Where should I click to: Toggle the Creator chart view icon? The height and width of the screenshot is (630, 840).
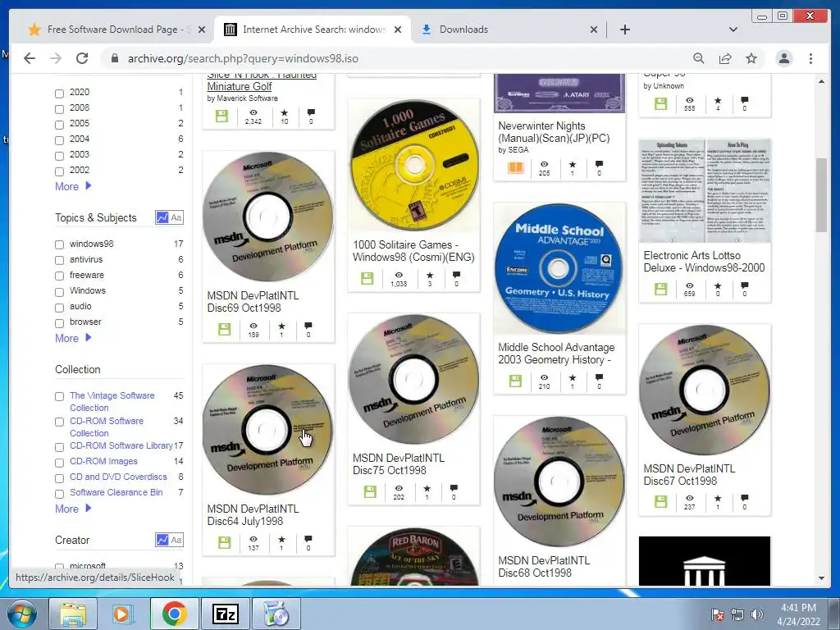162,540
